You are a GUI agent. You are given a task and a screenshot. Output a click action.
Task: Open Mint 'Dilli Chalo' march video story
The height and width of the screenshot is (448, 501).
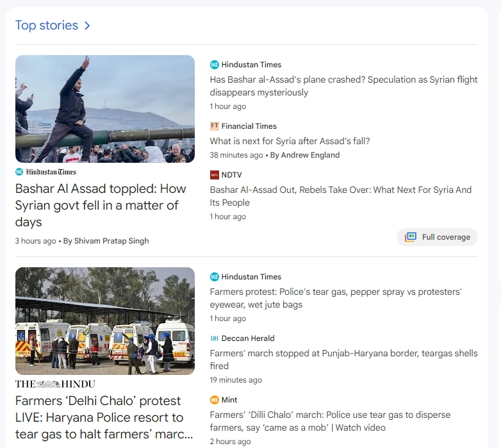click(x=330, y=421)
